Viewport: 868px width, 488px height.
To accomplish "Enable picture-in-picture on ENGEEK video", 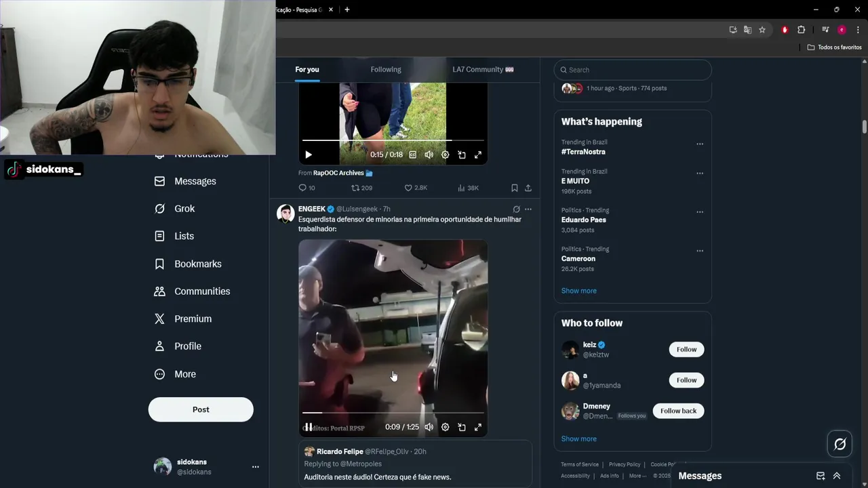I will (462, 427).
